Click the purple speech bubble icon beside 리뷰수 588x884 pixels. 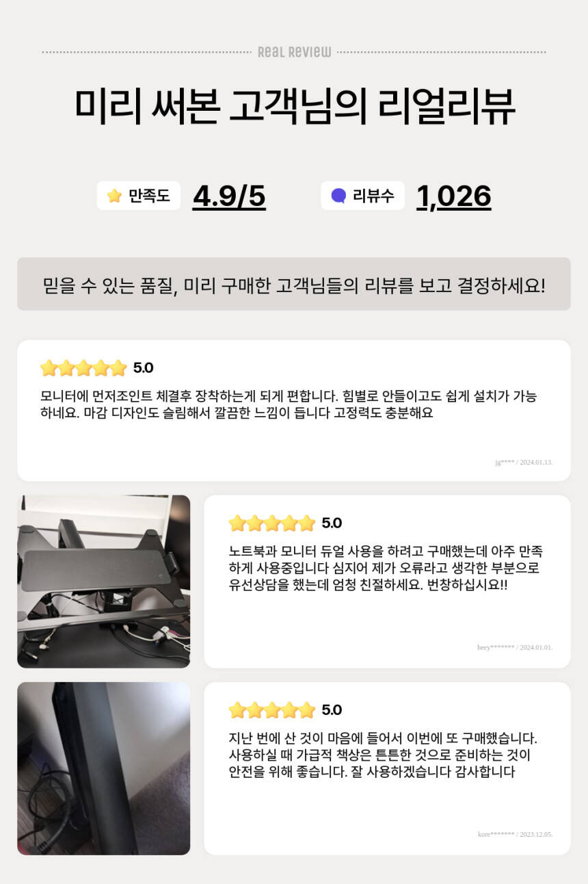[338, 196]
